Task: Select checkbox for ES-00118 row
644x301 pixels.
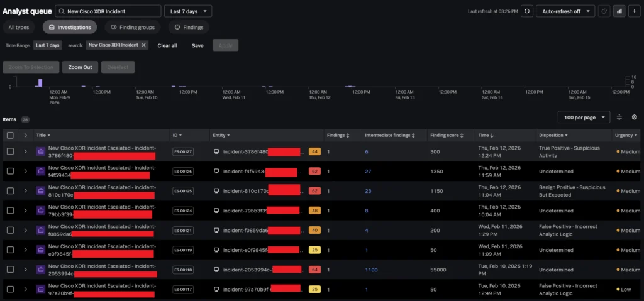Action: point(10,270)
